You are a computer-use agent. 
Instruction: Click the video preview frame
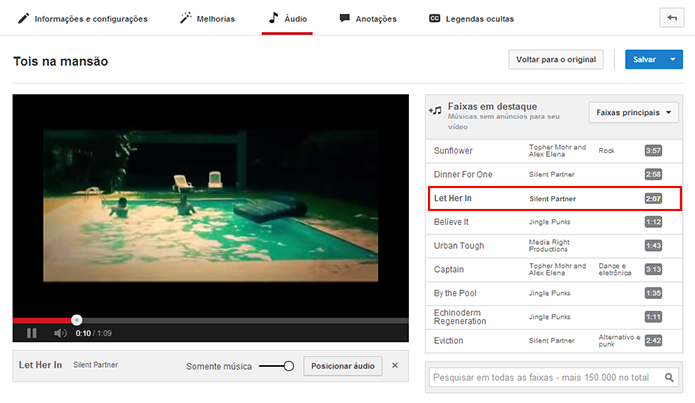coord(211,206)
